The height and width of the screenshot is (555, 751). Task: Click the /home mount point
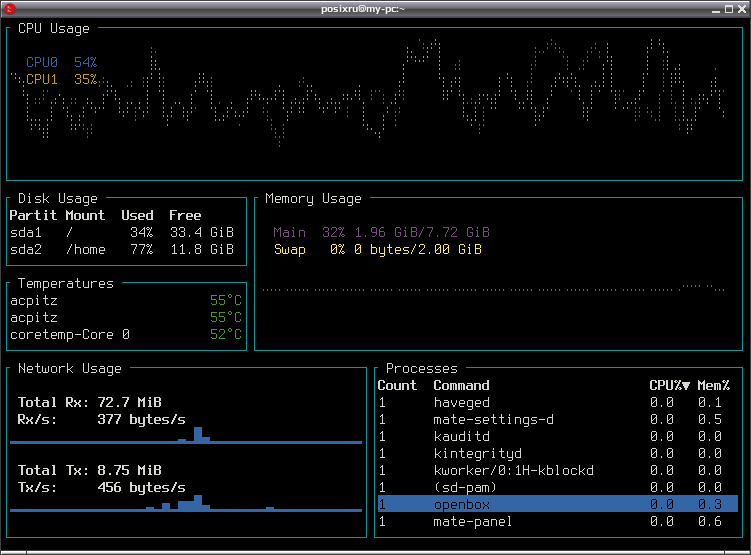tap(85, 249)
